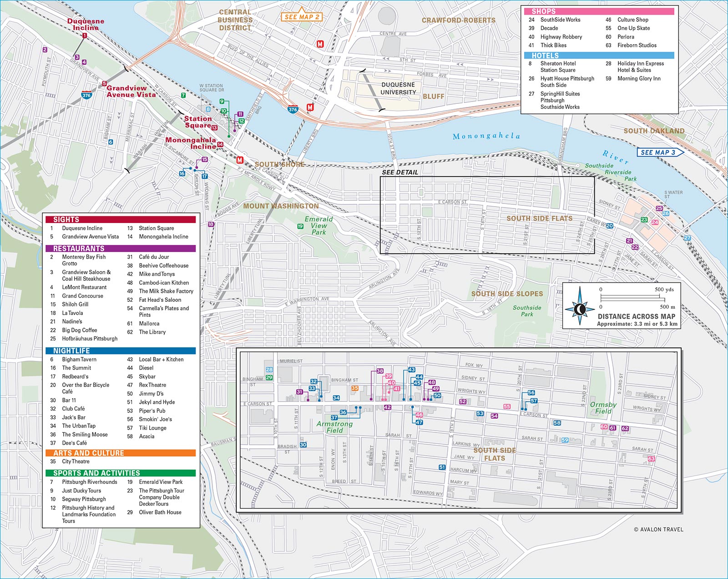Click red sight marker 5 at Grandview Avenue Vista

(104, 84)
